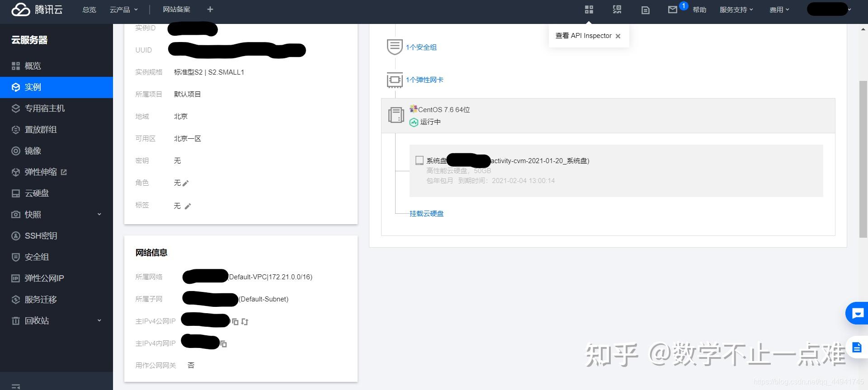This screenshot has height=390, width=868.
Task: Open 安全组 sidebar item
Action: (57, 257)
